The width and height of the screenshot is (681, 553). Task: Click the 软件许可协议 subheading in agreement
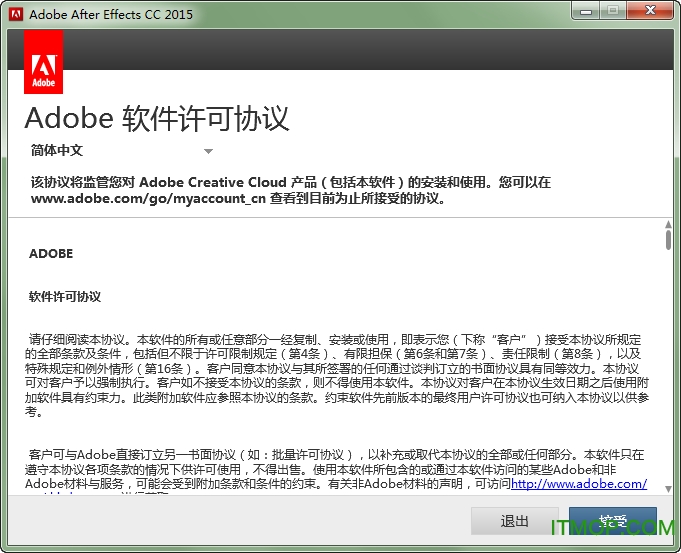pos(65,297)
